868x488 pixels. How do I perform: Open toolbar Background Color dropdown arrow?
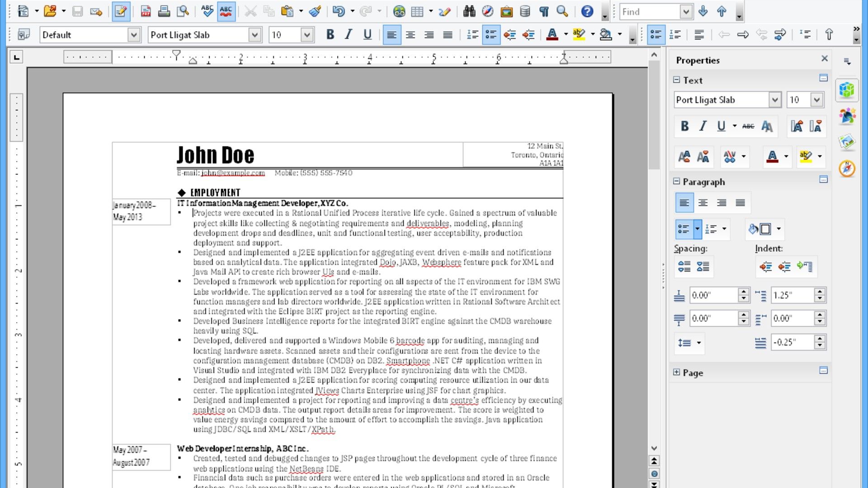620,35
